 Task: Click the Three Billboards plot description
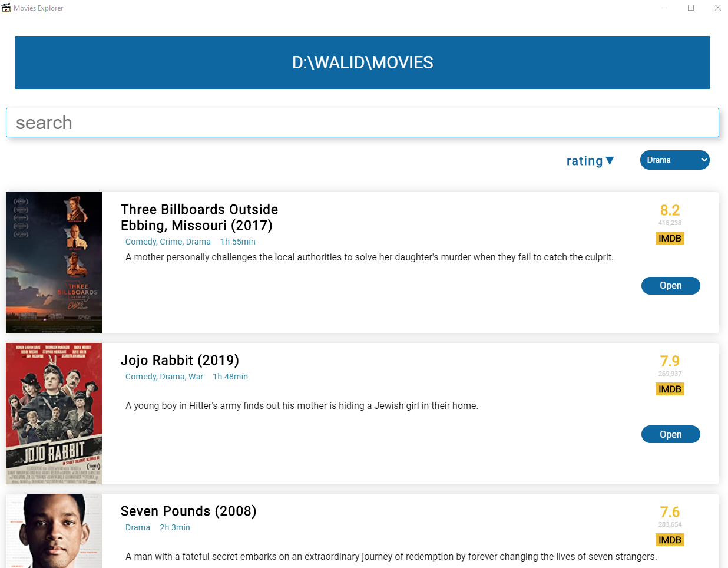tap(369, 257)
